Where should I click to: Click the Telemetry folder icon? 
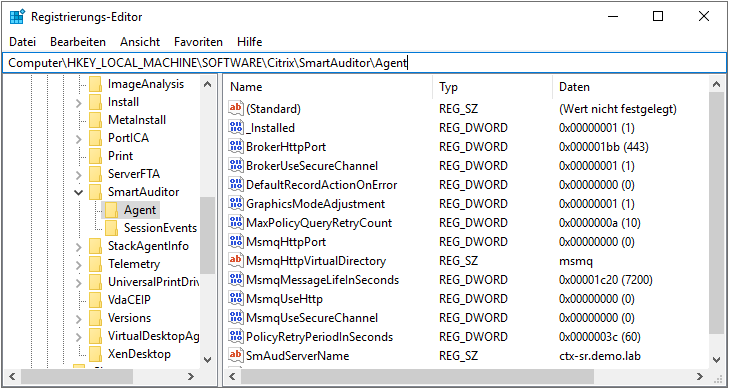pyautogui.click(x=95, y=264)
